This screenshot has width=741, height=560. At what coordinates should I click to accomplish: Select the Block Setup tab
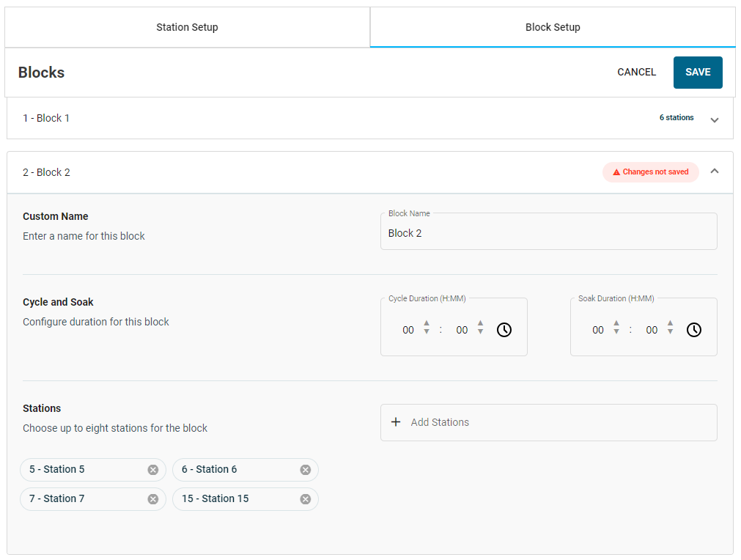[x=553, y=27]
